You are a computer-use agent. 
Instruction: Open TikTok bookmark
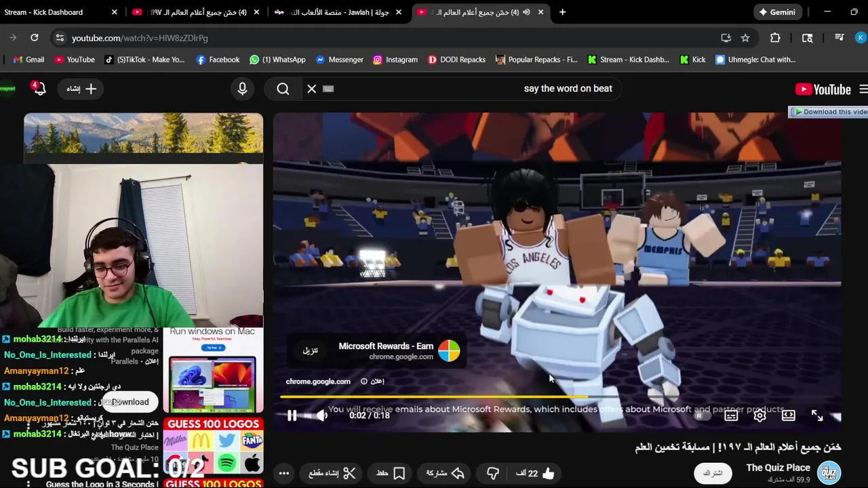click(x=144, y=60)
